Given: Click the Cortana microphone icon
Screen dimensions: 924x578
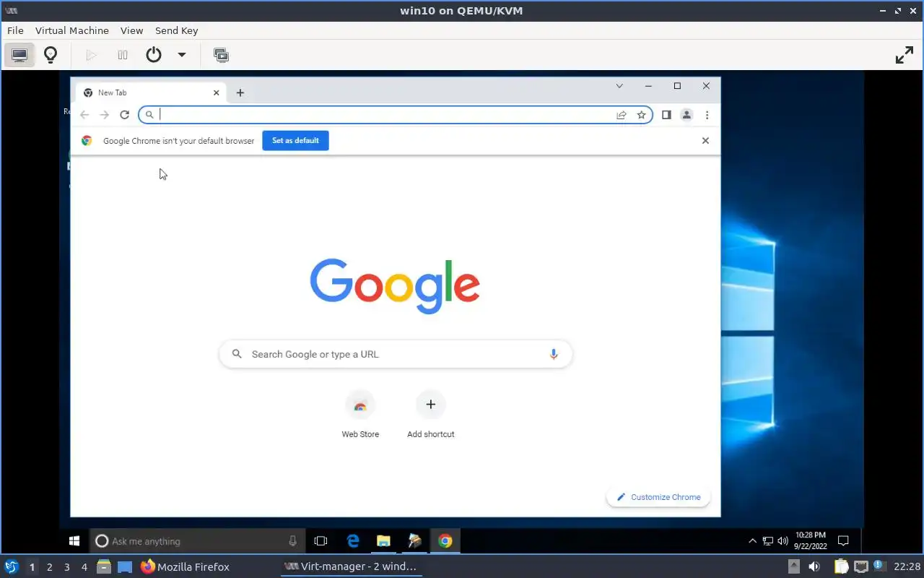Looking at the screenshot, I should (292, 540).
